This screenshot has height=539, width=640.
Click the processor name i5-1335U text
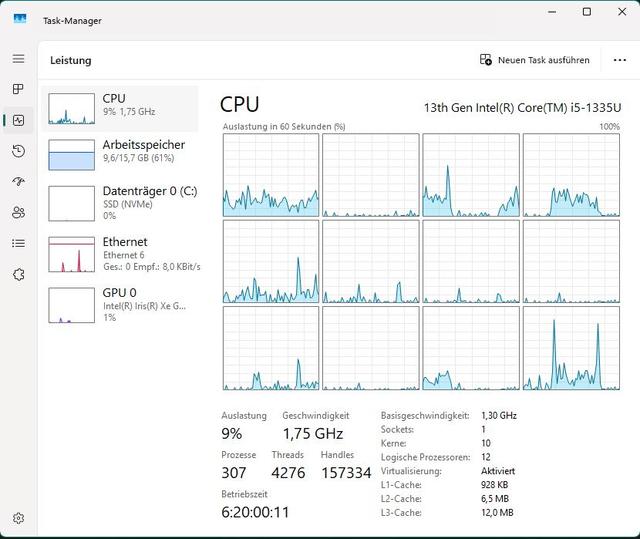click(x=522, y=108)
